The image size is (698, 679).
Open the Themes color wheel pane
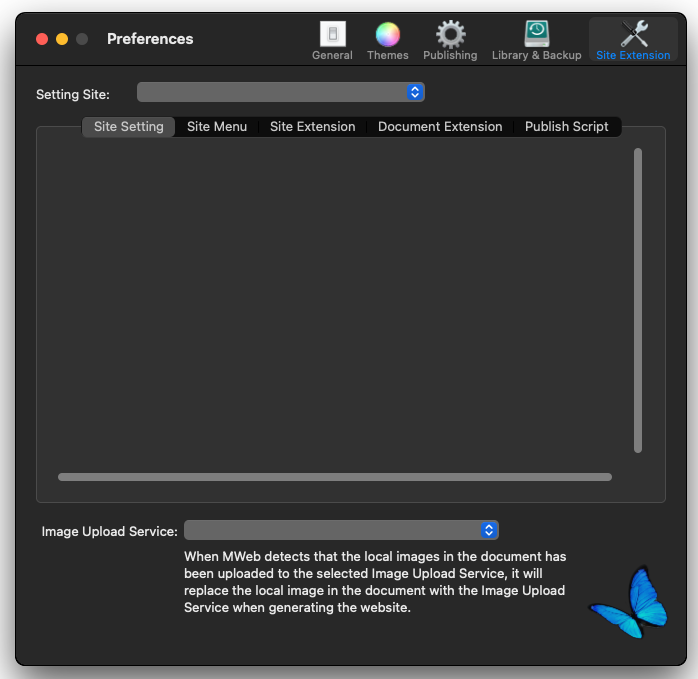[387, 40]
